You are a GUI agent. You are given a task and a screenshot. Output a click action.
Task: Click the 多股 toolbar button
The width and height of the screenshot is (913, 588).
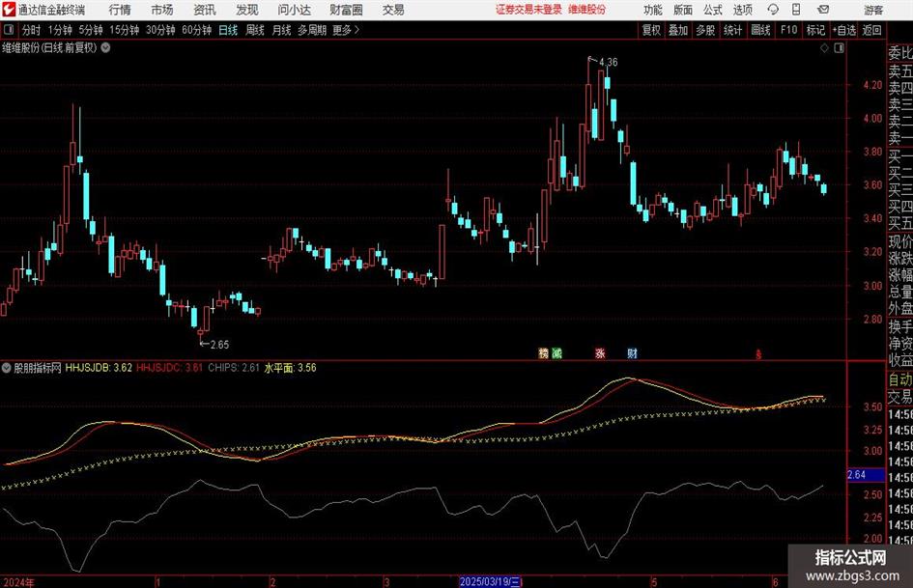click(x=705, y=30)
